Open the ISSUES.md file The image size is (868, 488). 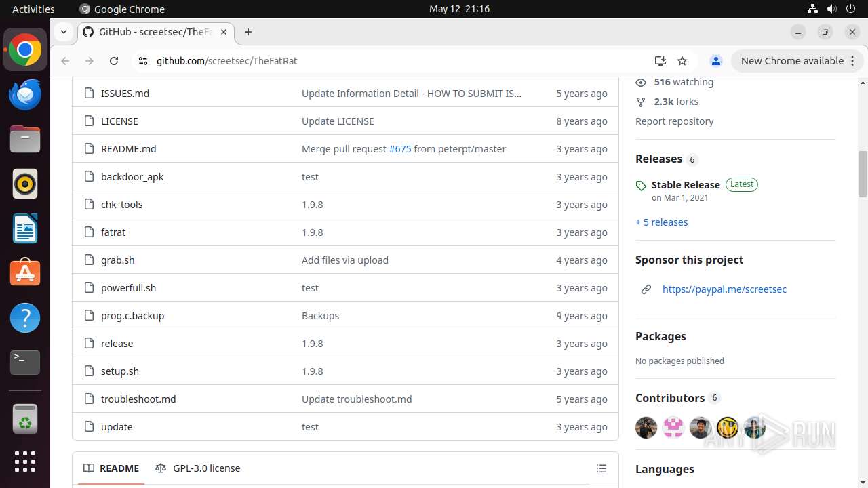[125, 94]
